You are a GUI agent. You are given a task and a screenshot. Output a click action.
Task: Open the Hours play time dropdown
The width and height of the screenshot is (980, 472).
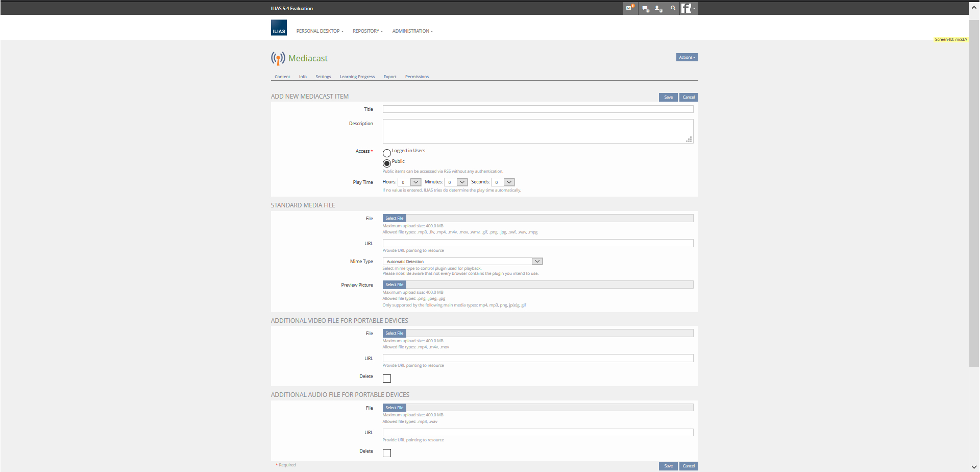(x=409, y=182)
